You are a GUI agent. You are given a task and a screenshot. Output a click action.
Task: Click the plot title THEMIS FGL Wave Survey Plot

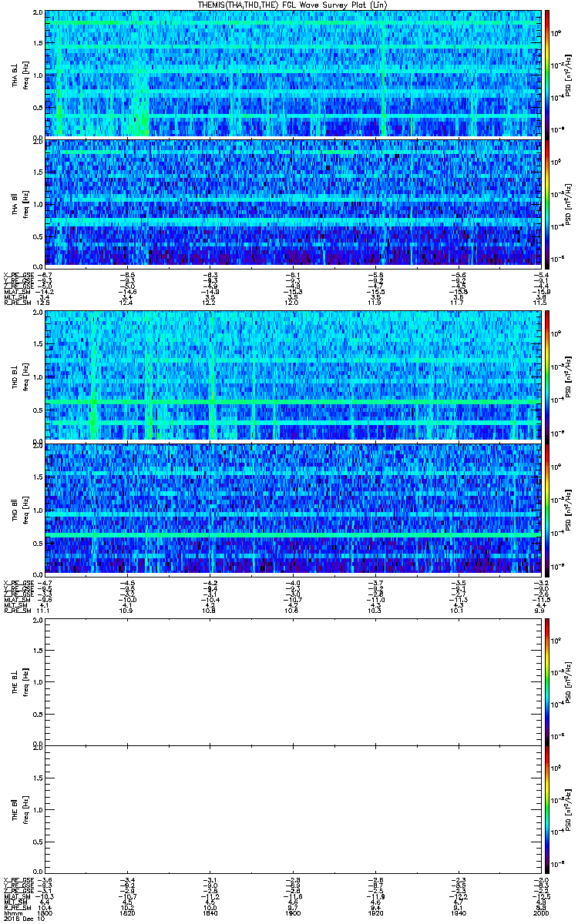click(x=293, y=5)
